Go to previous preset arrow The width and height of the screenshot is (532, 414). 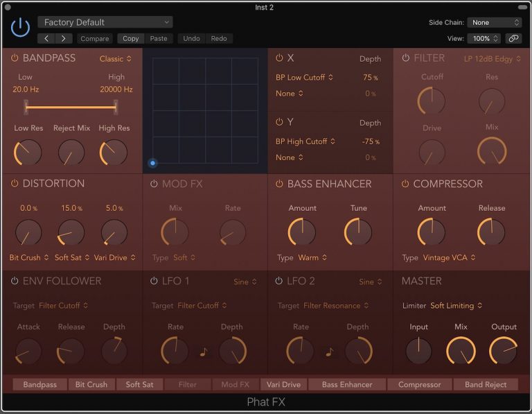(x=46, y=38)
